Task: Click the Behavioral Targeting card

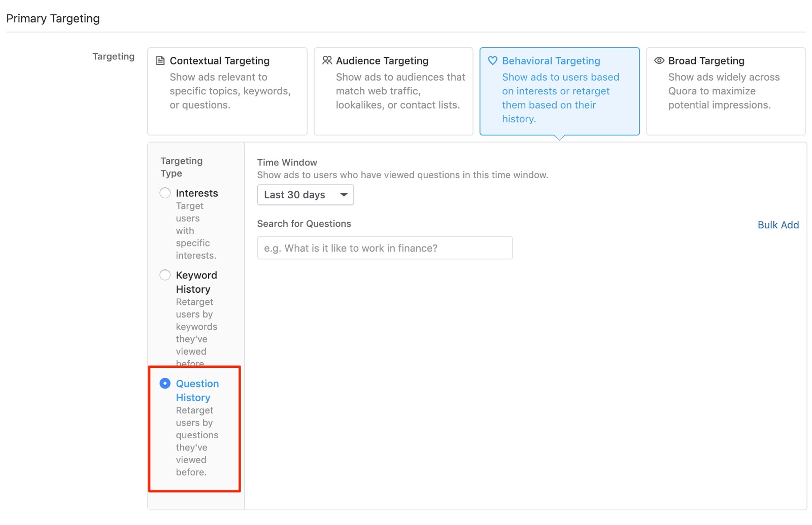Action: [559, 91]
